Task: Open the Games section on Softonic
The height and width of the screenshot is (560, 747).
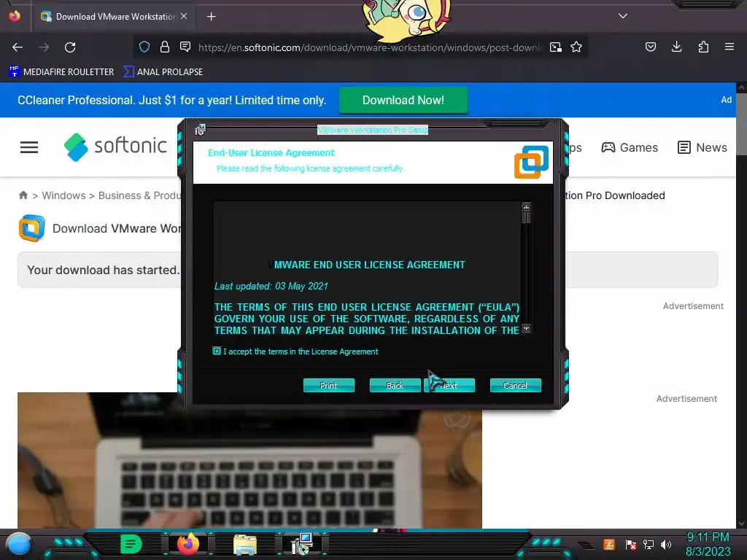Action: [630, 147]
